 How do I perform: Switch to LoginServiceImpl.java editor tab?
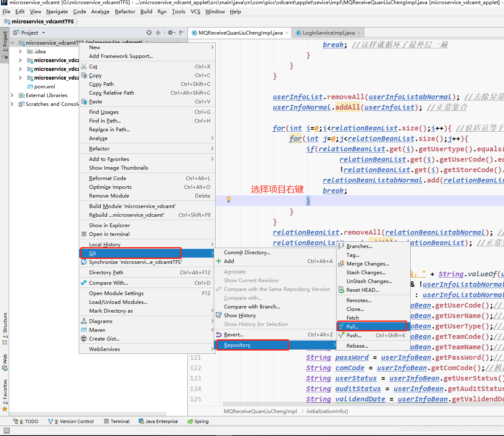328,33
